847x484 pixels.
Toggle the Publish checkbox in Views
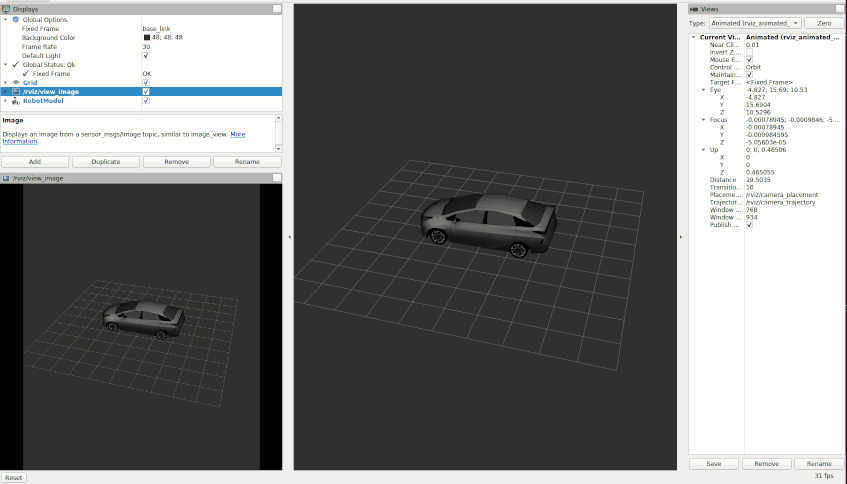749,225
